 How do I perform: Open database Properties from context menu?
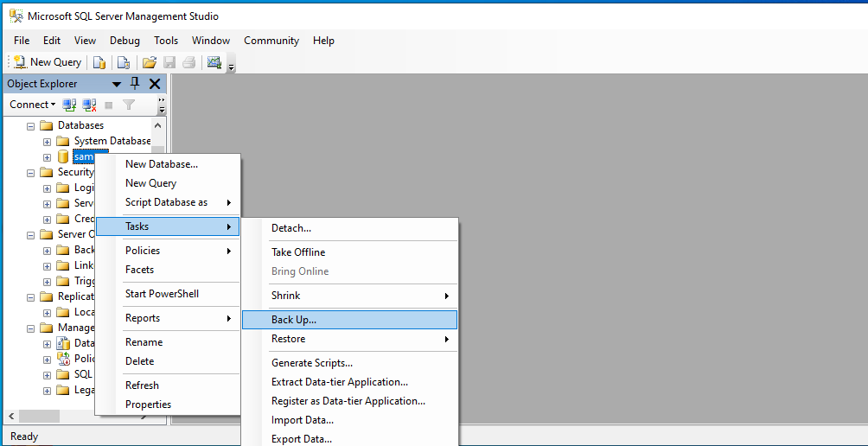pyautogui.click(x=168, y=405)
